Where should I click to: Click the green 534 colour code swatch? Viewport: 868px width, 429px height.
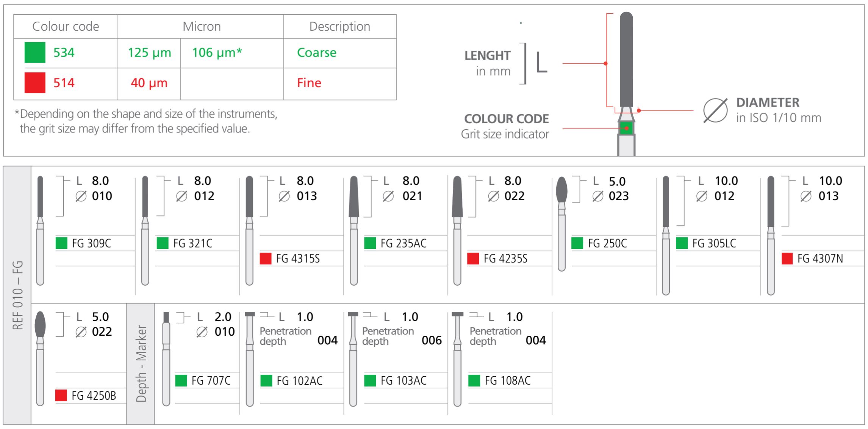click(35, 52)
